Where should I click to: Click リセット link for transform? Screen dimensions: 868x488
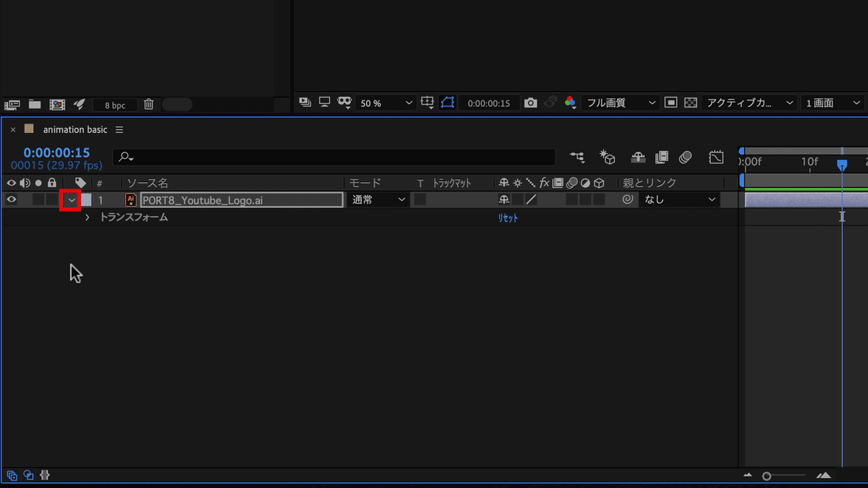click(508, 218)
